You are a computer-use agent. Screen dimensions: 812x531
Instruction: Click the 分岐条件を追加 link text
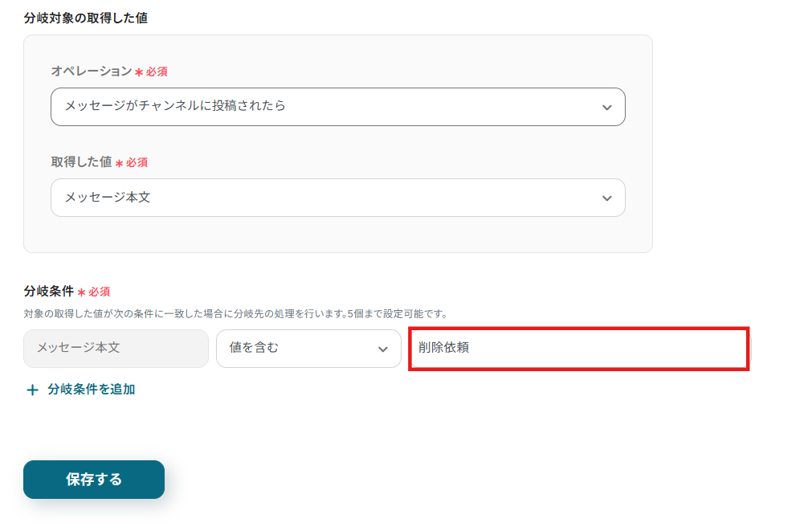click(x=91, y=390)
